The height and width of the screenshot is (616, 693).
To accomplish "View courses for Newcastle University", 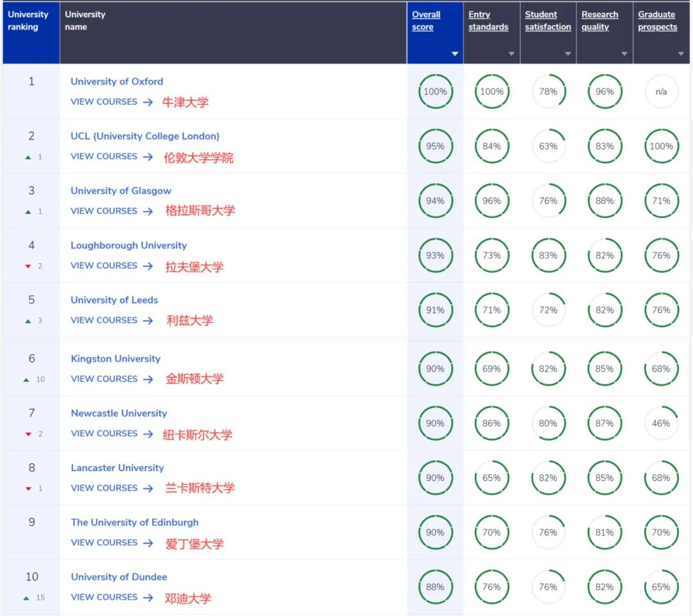I will [x=112, y=434].
